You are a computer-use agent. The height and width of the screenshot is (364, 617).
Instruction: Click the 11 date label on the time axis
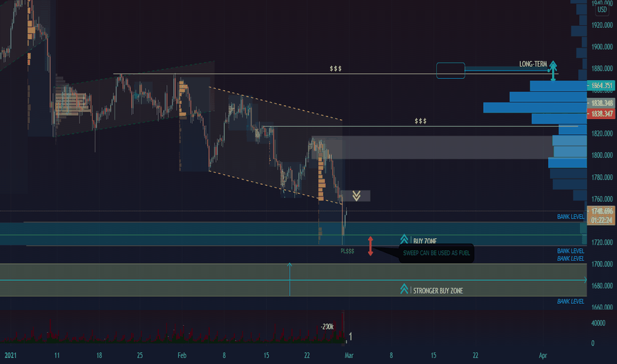[x=57, y=355]
